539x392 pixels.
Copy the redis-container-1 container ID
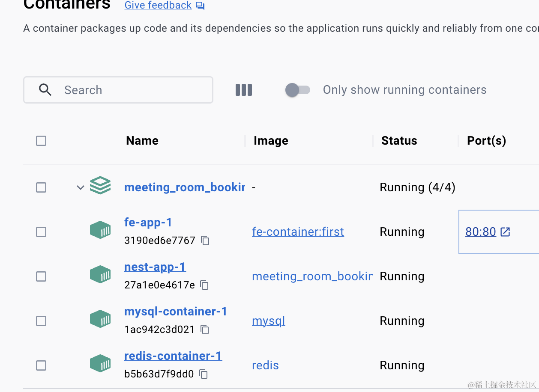(x=204, y=374)
